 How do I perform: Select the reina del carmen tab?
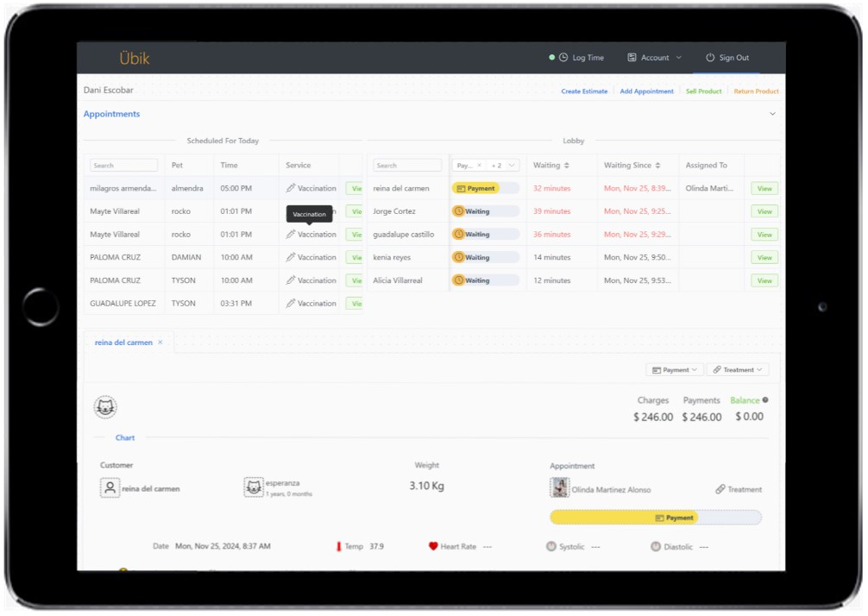(123, 343)
